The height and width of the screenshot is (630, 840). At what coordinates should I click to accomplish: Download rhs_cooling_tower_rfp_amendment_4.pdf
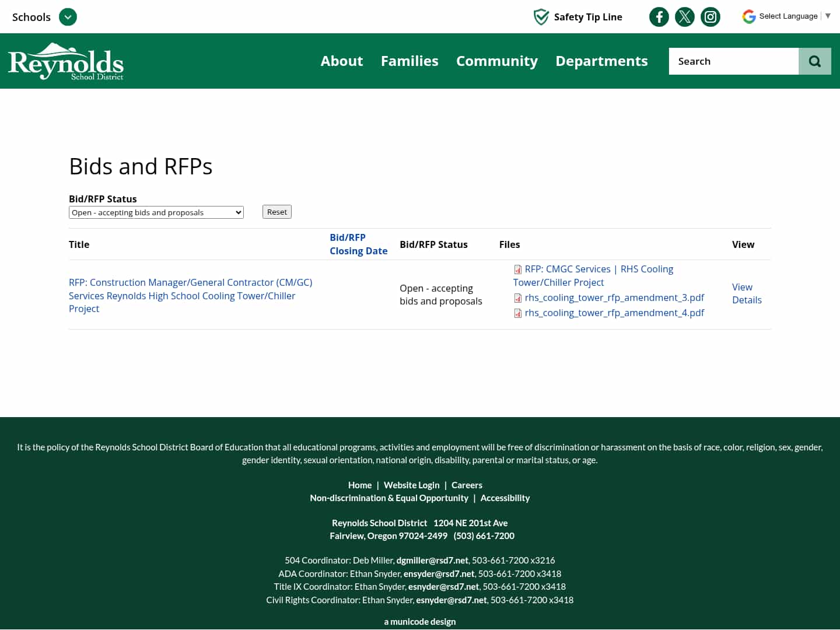pos(614,313)
